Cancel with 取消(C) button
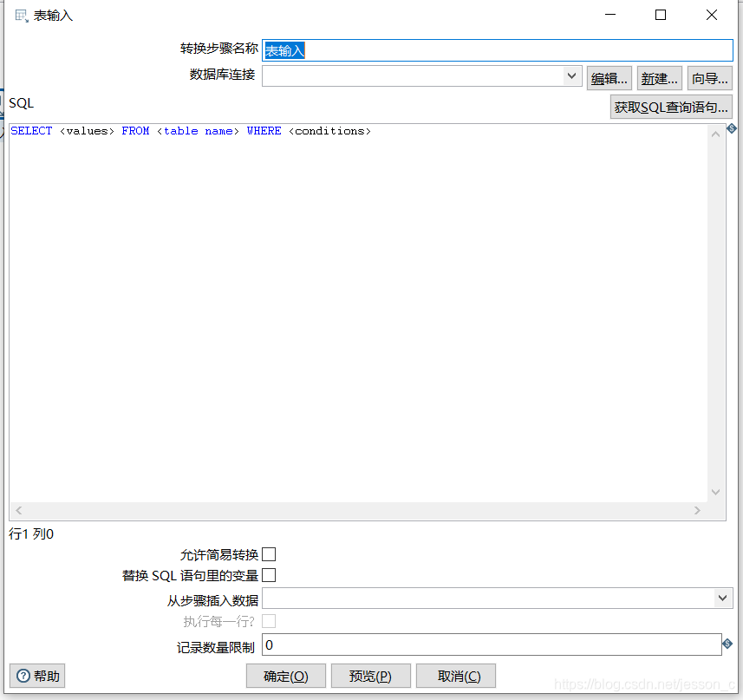Image resolution: width=743 pixels, height=700 pixels. coord(456,676)
